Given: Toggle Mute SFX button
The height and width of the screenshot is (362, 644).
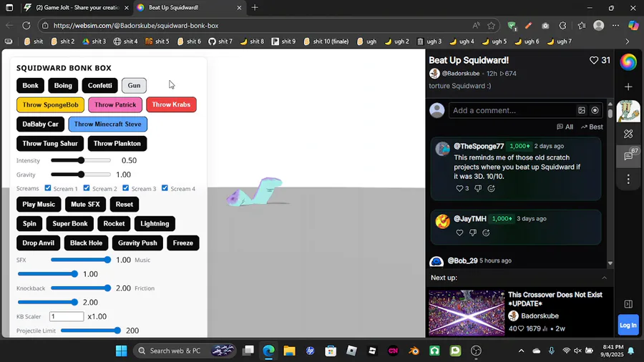Looking at the screenshot, I should pyautogui.click(x=85, y=204).
